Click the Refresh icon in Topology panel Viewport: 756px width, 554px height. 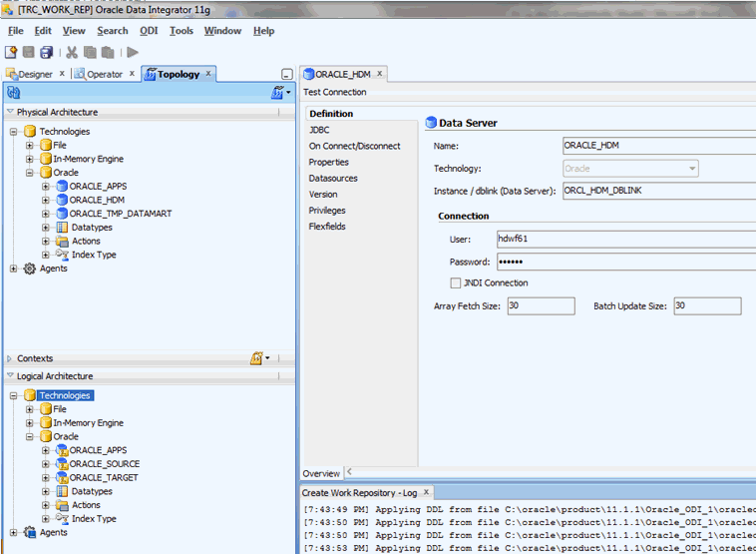point(14,93)
